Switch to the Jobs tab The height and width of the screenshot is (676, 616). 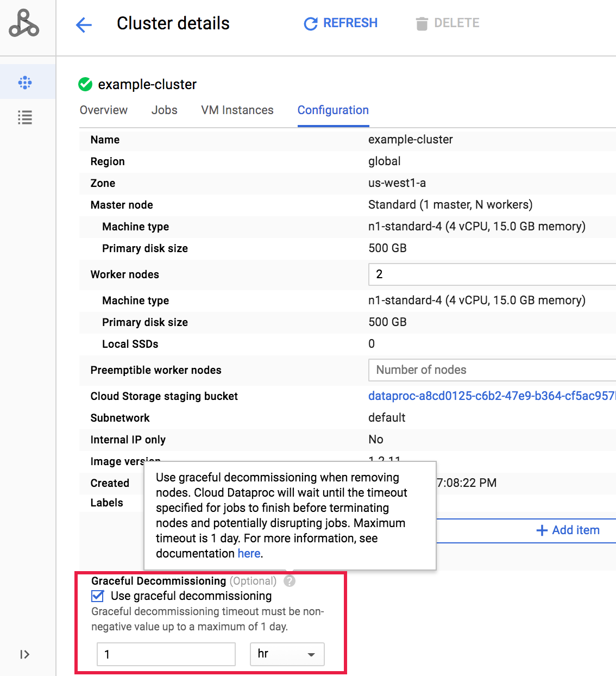[x=164, y=110]
